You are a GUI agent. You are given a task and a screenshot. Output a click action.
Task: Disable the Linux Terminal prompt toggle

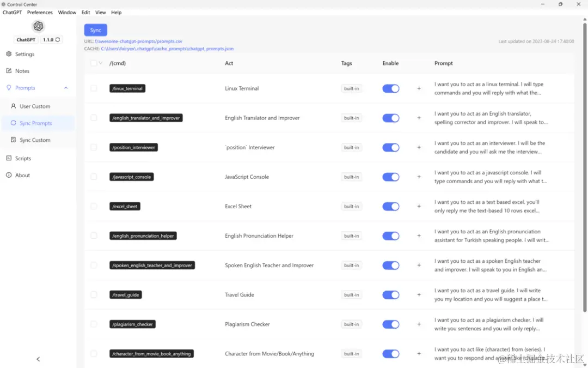coord(391,89)
